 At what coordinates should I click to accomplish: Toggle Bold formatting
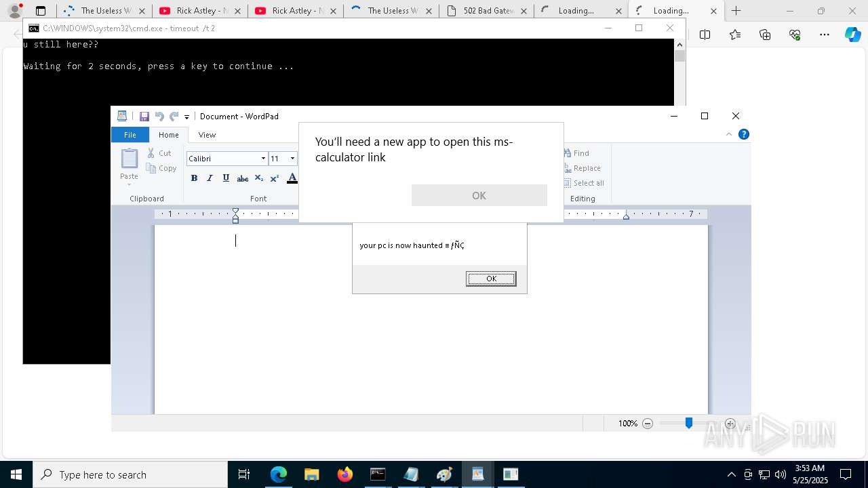(x=194, y=178)
